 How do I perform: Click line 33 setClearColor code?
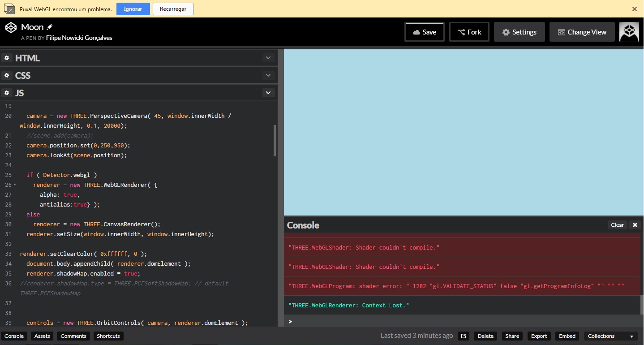tap(83, 254)
